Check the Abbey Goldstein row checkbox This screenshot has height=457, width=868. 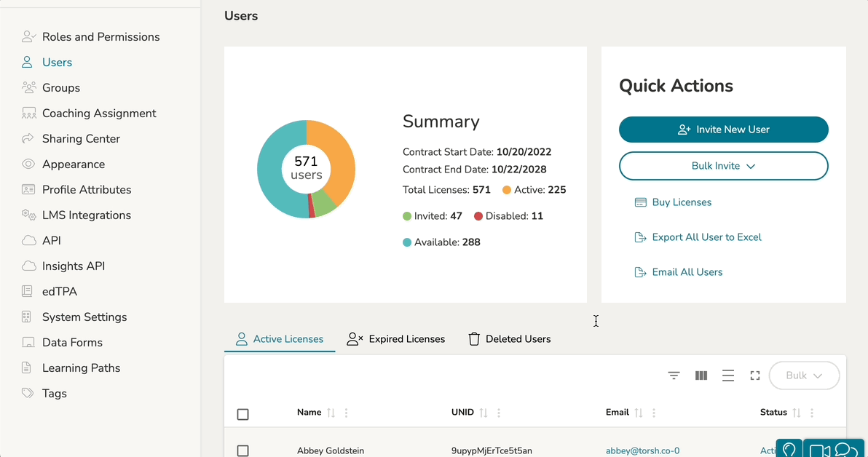pyautogui.click(x=243, y=451)
